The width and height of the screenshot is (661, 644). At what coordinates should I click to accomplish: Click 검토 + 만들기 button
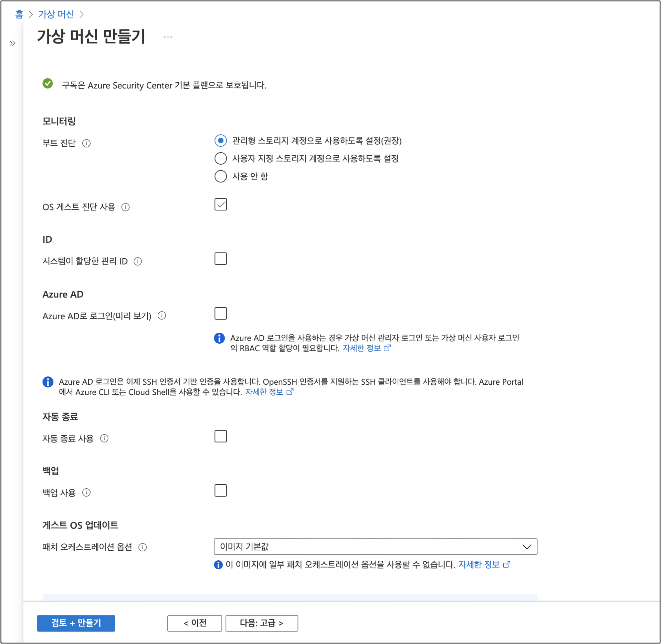[x=76, y=623]
